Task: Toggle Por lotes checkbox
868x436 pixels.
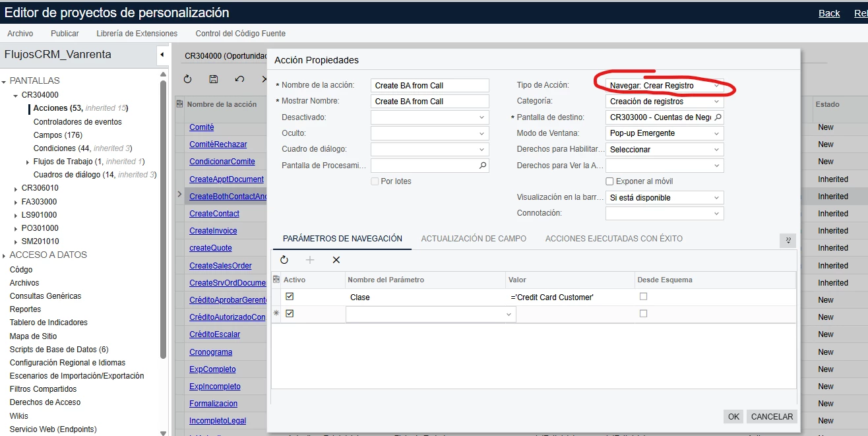Action: pyautogui.click(x=375, y=181)
